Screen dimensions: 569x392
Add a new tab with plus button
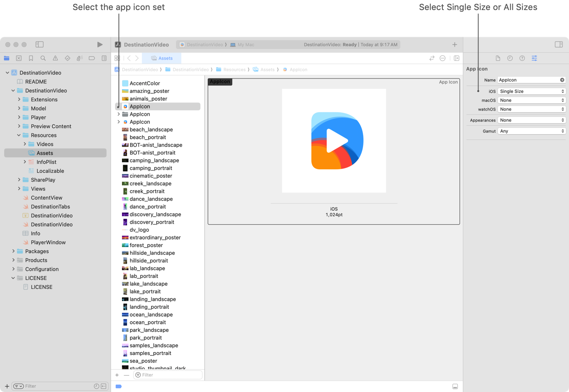click(455, 44)
